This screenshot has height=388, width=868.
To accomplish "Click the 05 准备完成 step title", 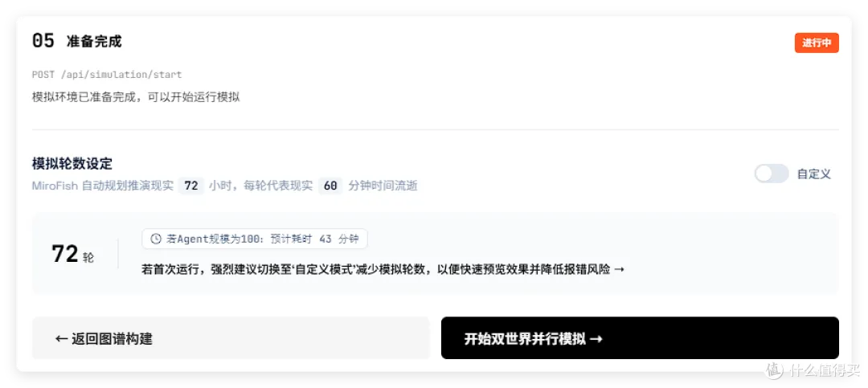I will tap(77, 42).
